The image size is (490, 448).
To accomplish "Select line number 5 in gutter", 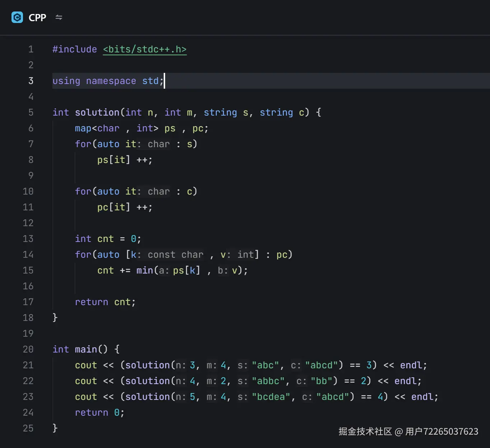I will click(31, 112).
